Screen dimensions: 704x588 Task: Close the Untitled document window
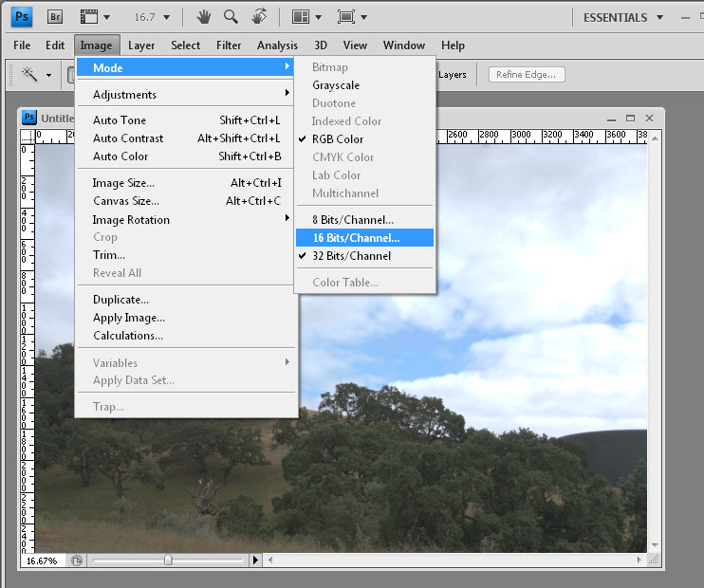coord(649,118)
